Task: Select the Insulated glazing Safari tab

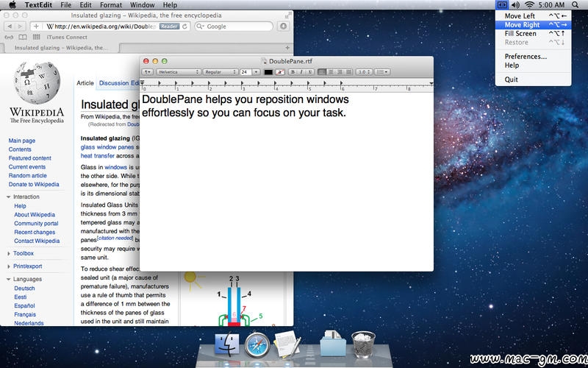Action: [x=61, y=48]
